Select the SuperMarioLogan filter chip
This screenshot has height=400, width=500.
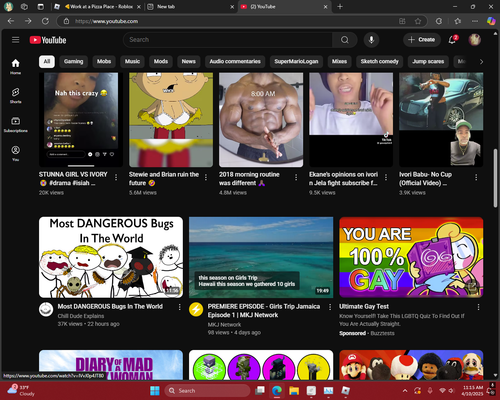(296, 62)
